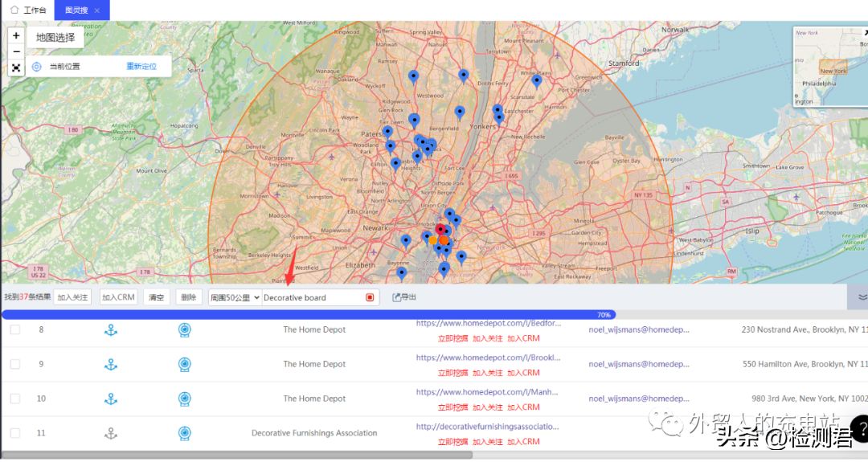This screenshot has width=868, height=462.
Task: Close the 图灵搜 tab
Action: [97, 10]
